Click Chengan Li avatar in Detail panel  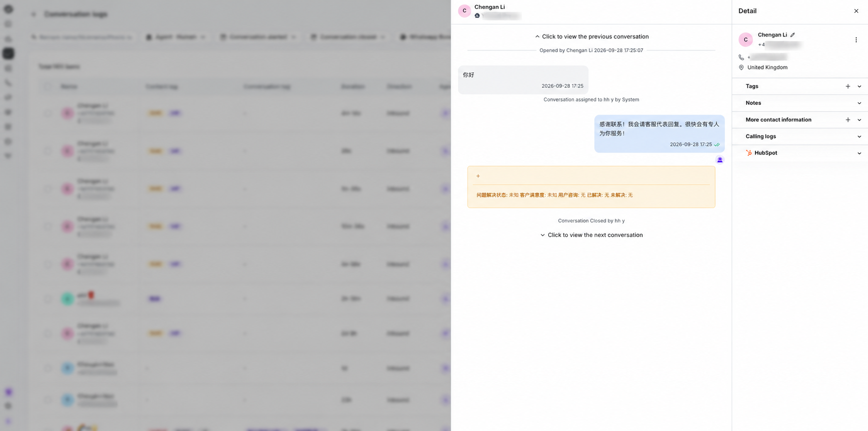pyautogui.click(x=746, y=40)
